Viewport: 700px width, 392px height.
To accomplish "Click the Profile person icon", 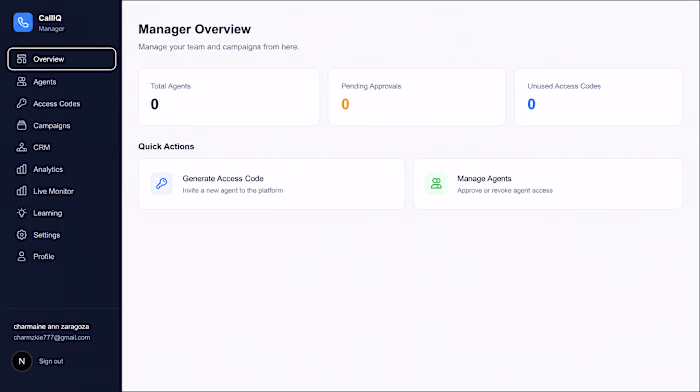I will [21, 256].
